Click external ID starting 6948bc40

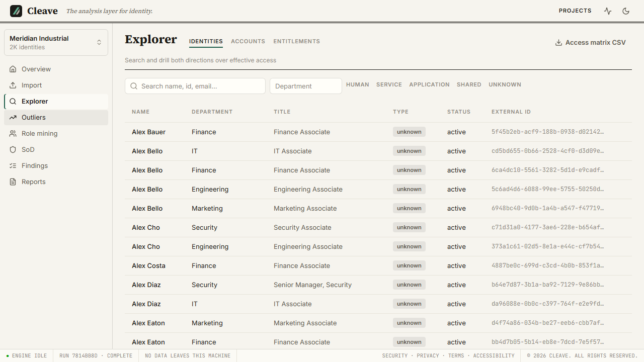tap(547, 209)
